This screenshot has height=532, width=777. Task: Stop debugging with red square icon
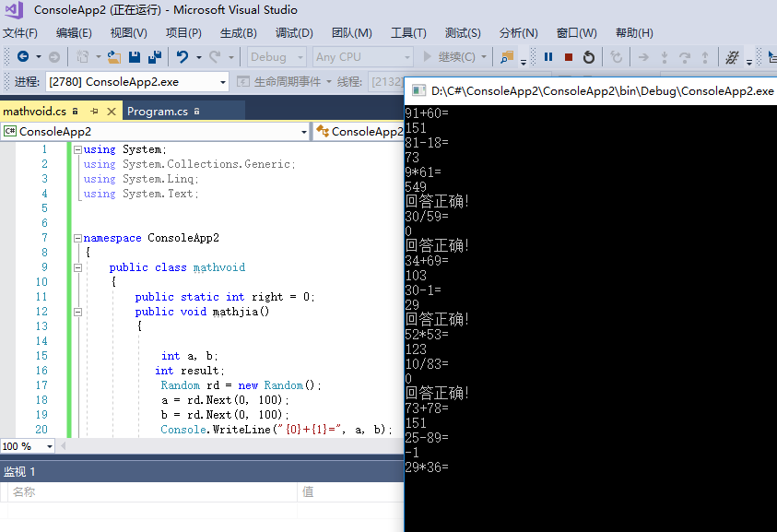click(569, 57)
